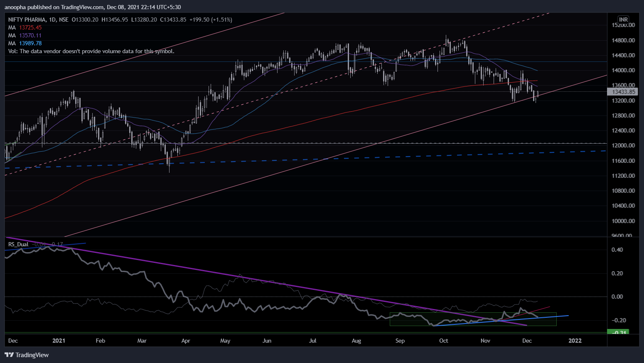
Task: Click the current price tag 13433.85 on the axis
Action: point(623,92)
